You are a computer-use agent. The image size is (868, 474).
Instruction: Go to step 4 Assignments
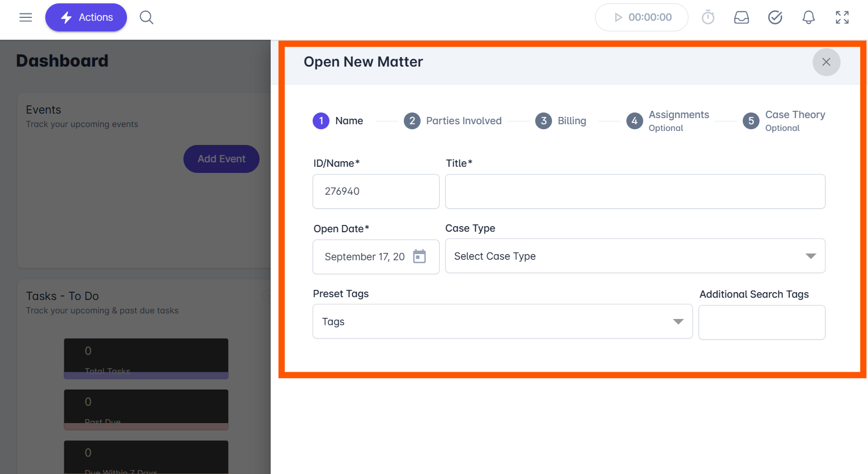[x=668, y=121]
